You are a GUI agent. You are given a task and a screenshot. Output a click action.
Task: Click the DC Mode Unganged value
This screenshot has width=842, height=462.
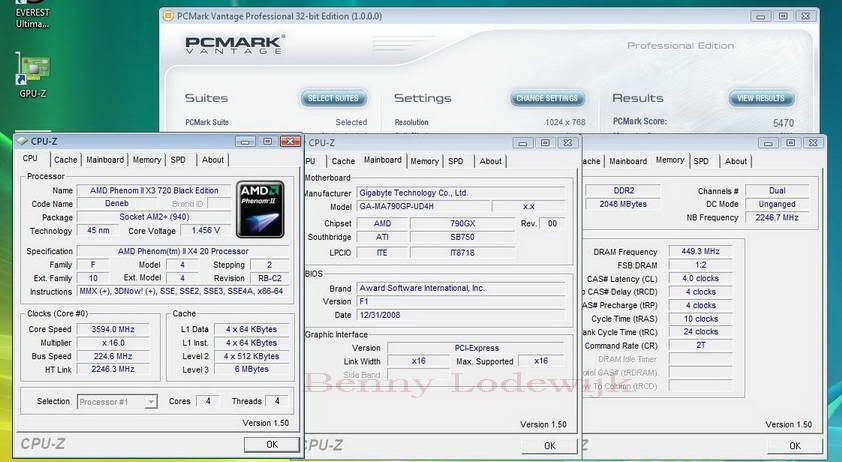pyautogui.click(x=776, y=204)
